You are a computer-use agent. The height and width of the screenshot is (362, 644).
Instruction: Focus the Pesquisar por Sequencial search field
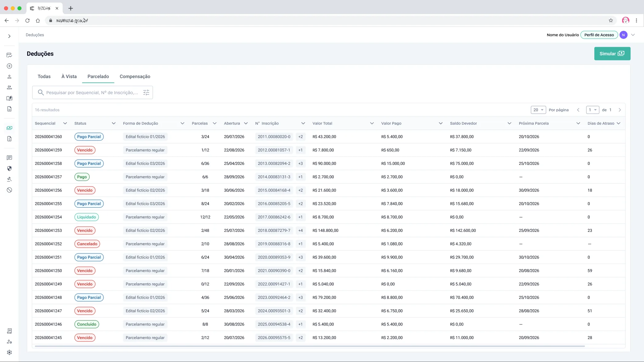coord(92,92)
